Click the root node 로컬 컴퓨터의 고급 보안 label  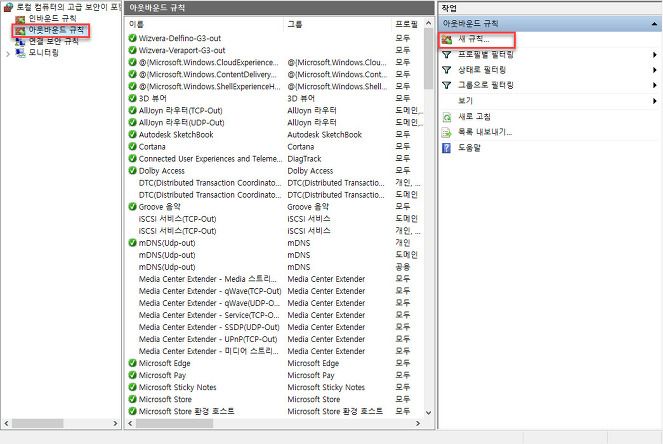click(69, 7)
